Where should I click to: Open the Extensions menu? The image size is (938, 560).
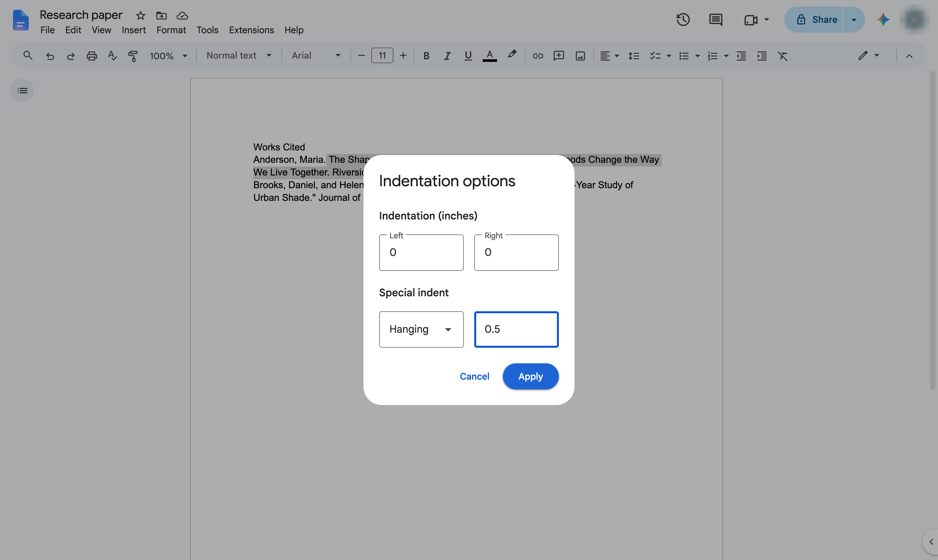coord(251,30)
